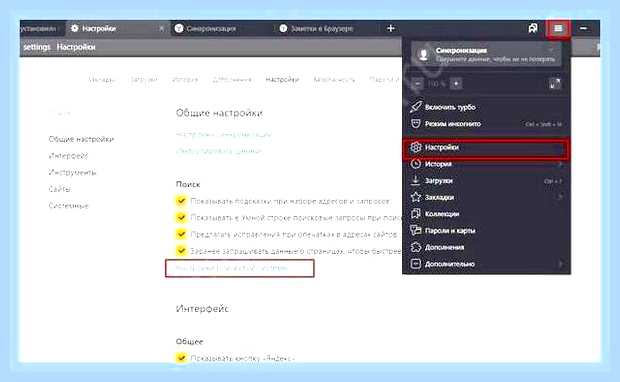Click the Настройки поисковой системы link
The height and width of the screenshot is (382, 620).
pos(232,268)
